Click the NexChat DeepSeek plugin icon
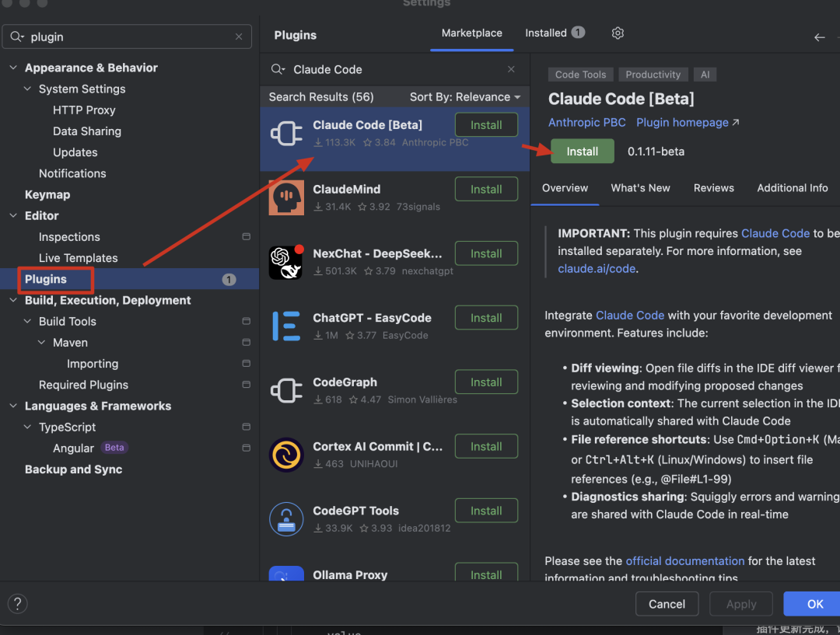 pyautogui.click(x=286, y=262)
